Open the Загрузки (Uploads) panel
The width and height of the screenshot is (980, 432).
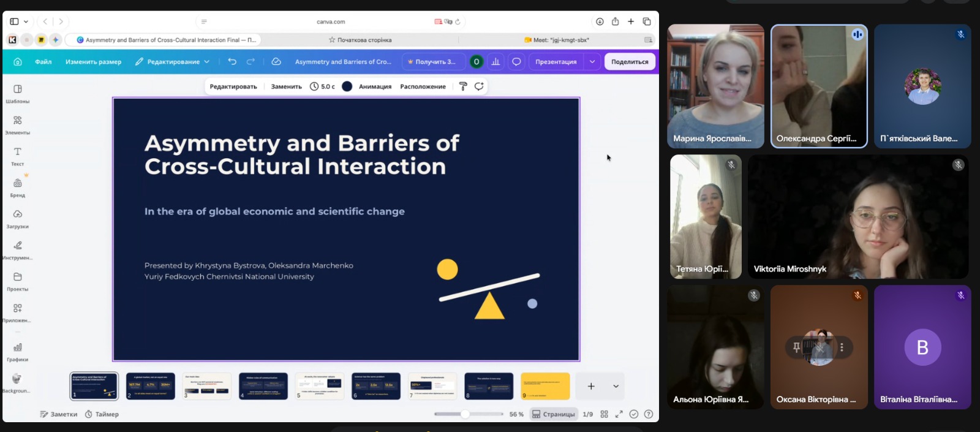tap(18, 218)
